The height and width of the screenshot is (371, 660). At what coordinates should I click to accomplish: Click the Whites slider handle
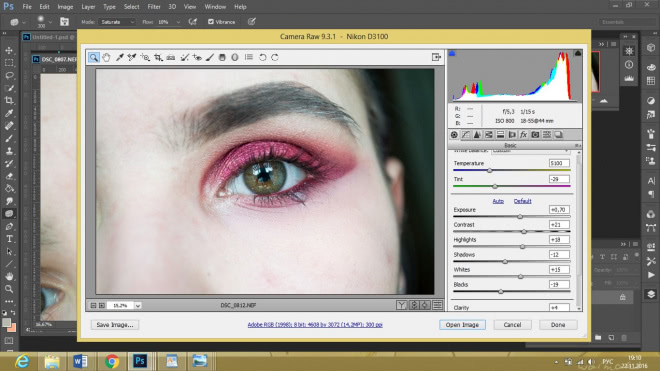click(x=521, y=277)
